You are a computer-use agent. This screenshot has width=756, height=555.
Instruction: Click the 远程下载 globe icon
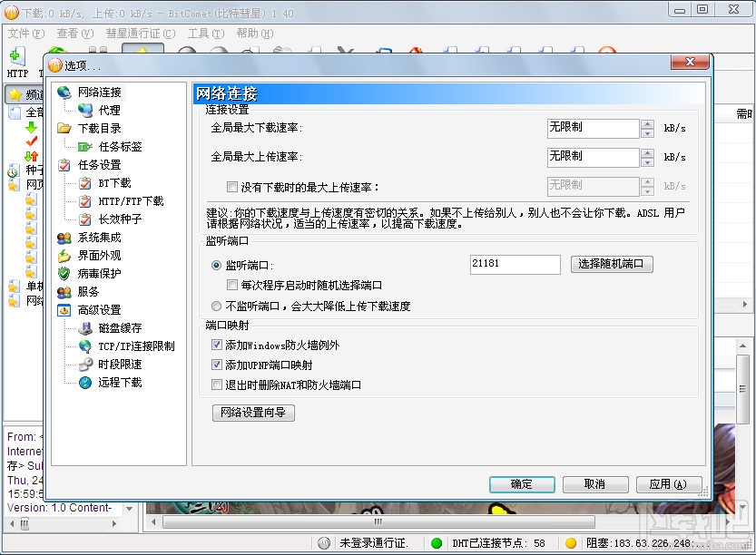[85, 383]
